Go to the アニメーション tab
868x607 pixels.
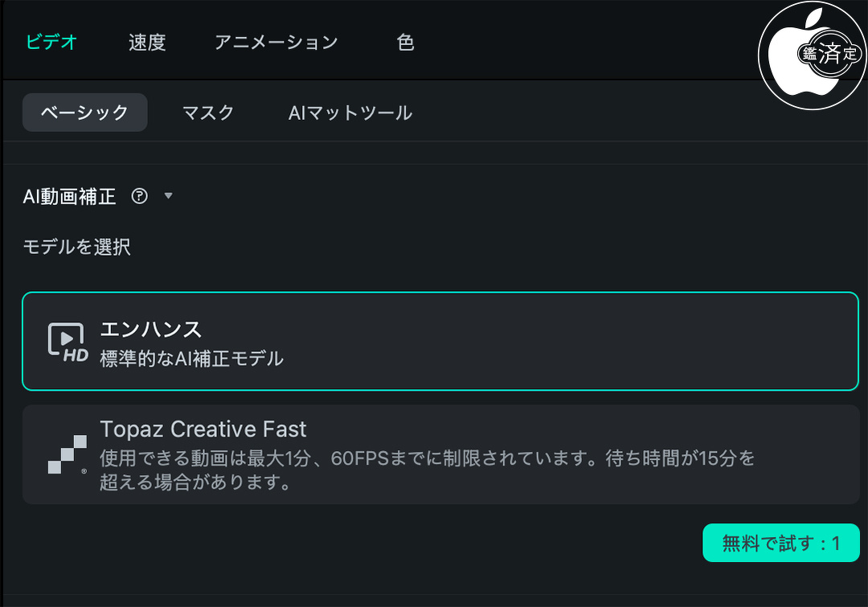click(276, 42)
